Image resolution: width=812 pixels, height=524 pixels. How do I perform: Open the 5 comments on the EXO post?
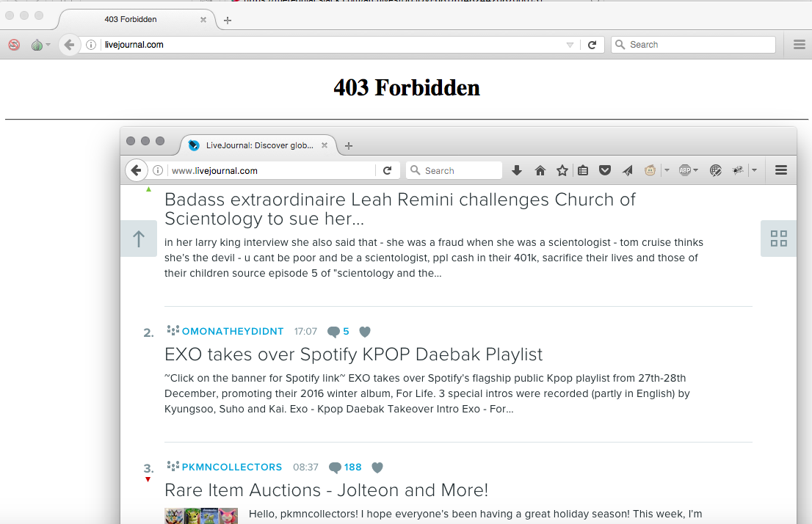point(338,332)
